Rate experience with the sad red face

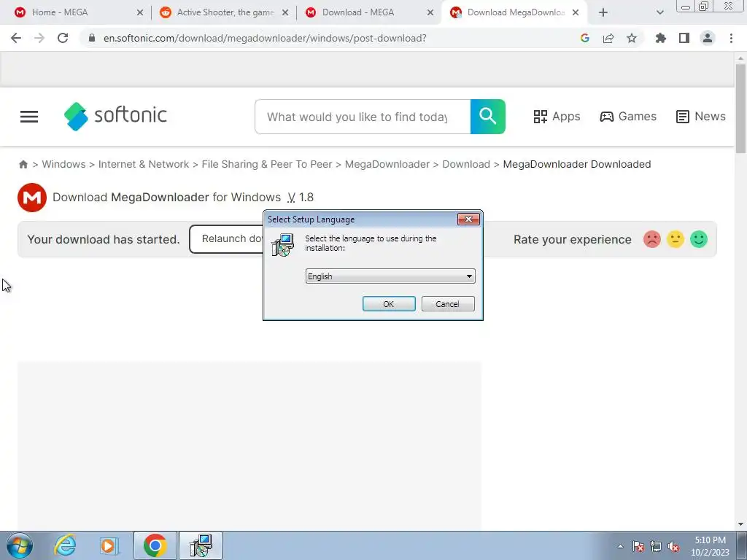(651, 239)
